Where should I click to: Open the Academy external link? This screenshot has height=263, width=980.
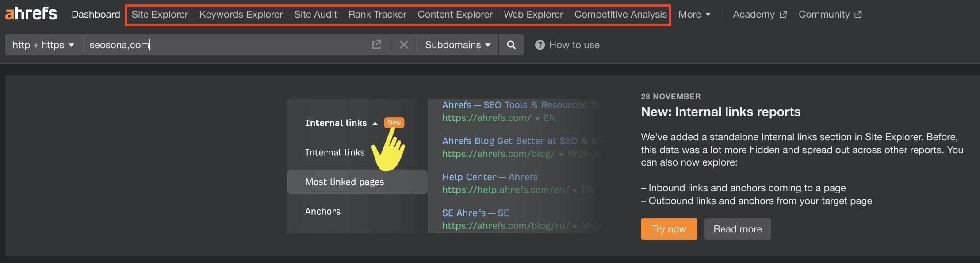[759, 15]
